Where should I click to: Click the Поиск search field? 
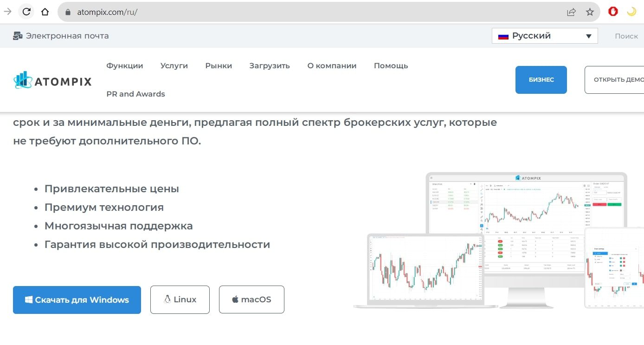626,36
